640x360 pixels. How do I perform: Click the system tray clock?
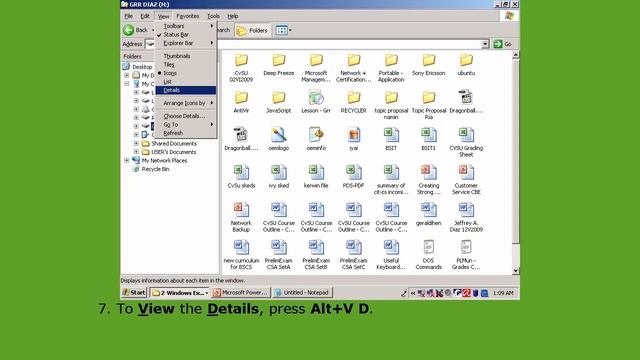[x=503, y=293]
